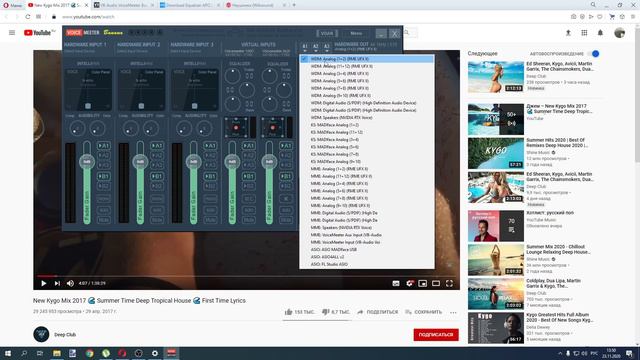Choose MME: VoiceMeeter Aux Input device
Screen dimensions: 640x360
(x=367, y=235)
